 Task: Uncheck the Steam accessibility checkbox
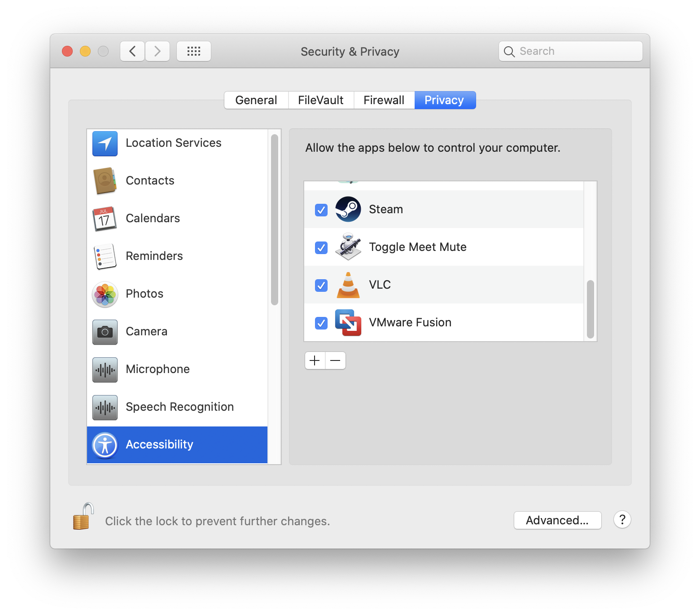point(321,210)
